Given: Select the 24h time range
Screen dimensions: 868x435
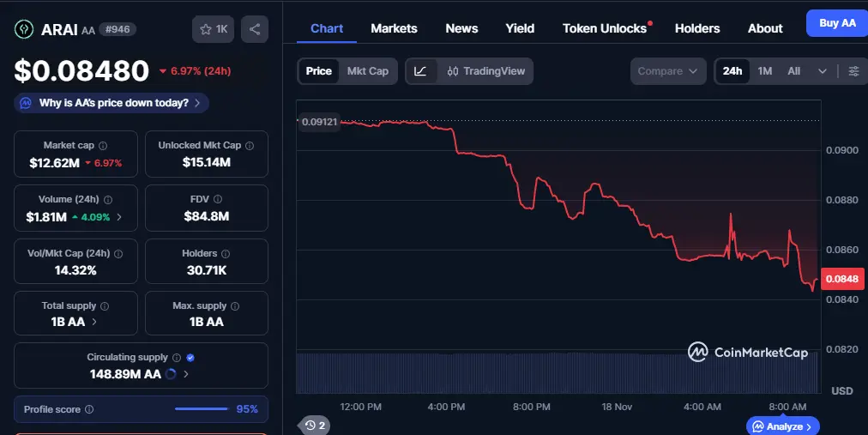Looking at the screenshot, I should 732,71.
